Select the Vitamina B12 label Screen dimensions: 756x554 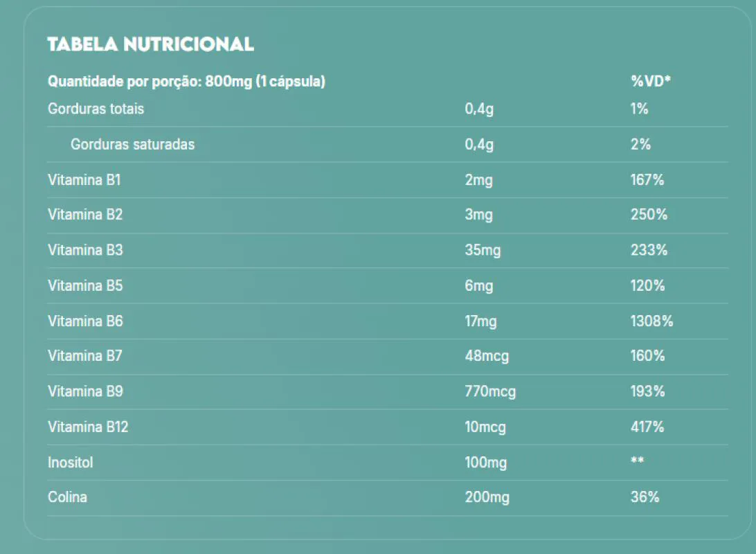tap(88, 427)
